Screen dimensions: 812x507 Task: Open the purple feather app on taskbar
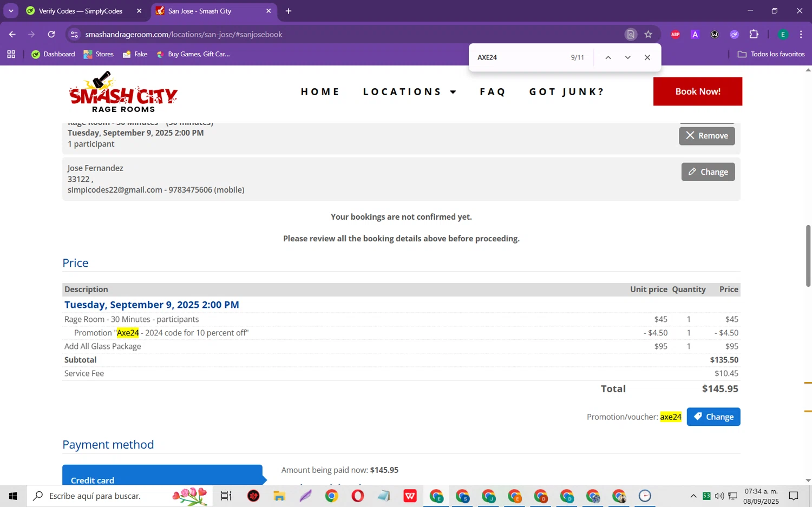click(x=305, y=496)
